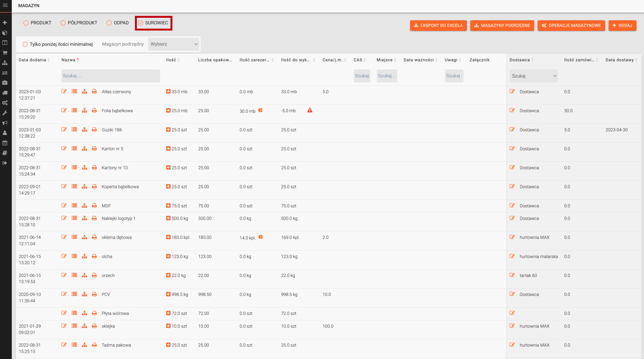Viewport: 644px width, 359px height.
Task: Select the ODPAD radio option
Action: (109, 23)
